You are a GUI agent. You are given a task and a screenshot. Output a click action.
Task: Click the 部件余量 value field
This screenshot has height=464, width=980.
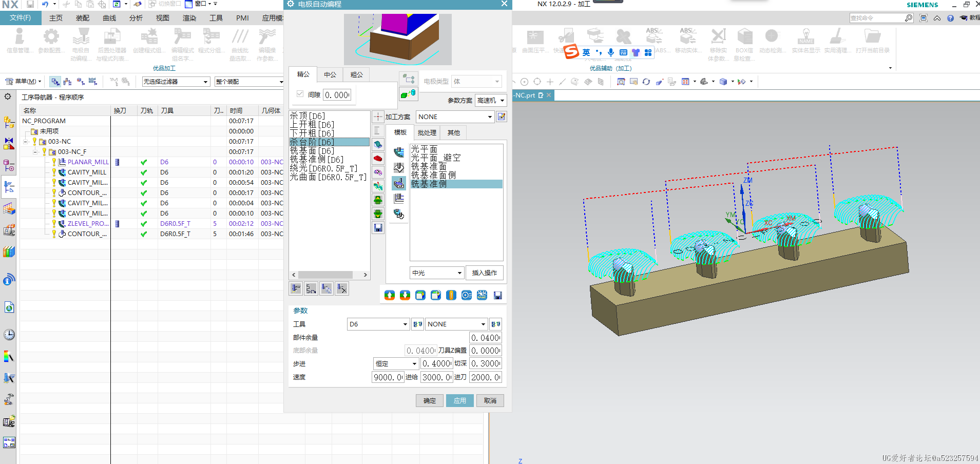click(x=486, y=338)
